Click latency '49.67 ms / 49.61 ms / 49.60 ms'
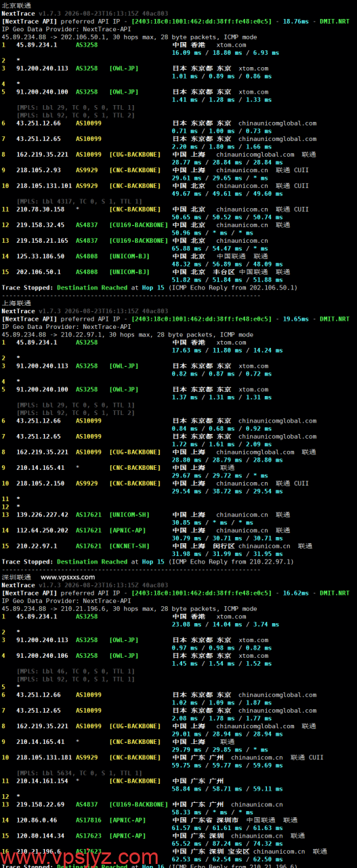The height and width of the screenshot is (868, 357). (x=228, y=193)
